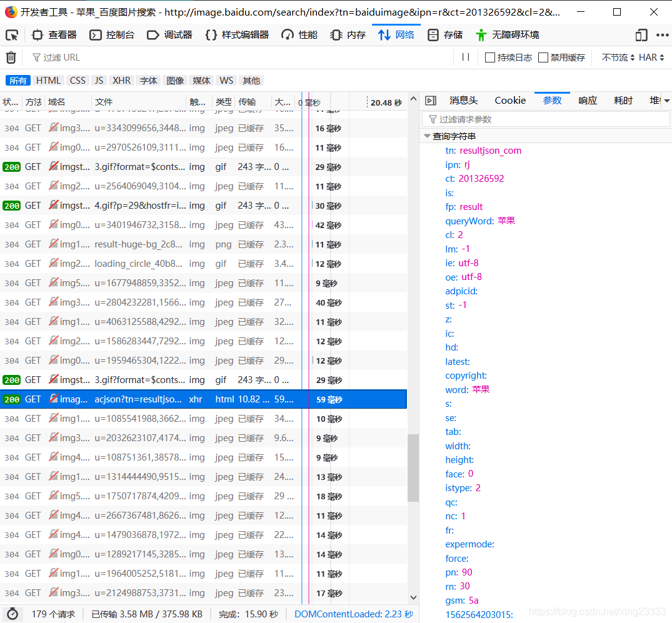
Task: Sort by the 传输 column header
Action: click(x=253, y=102)
